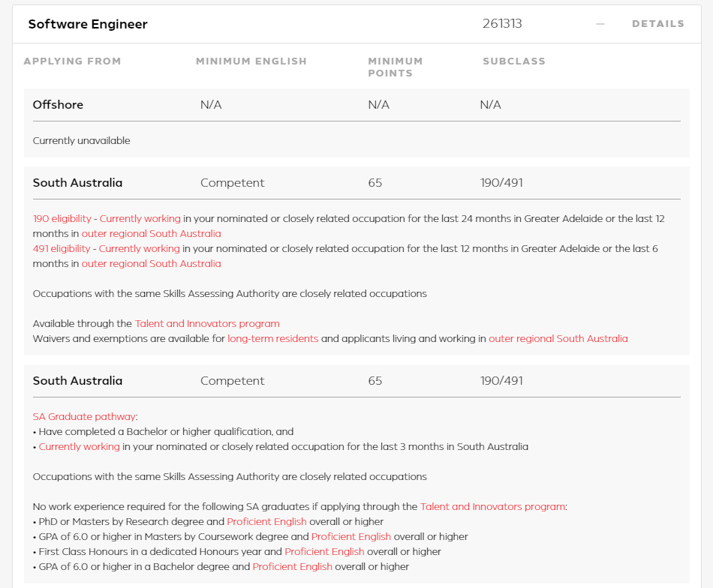Viewport: 713px width, 588px height.
Task: Open 'Talent and Innovators program' link after 'Available through'
Action: [x=207, y=323]
